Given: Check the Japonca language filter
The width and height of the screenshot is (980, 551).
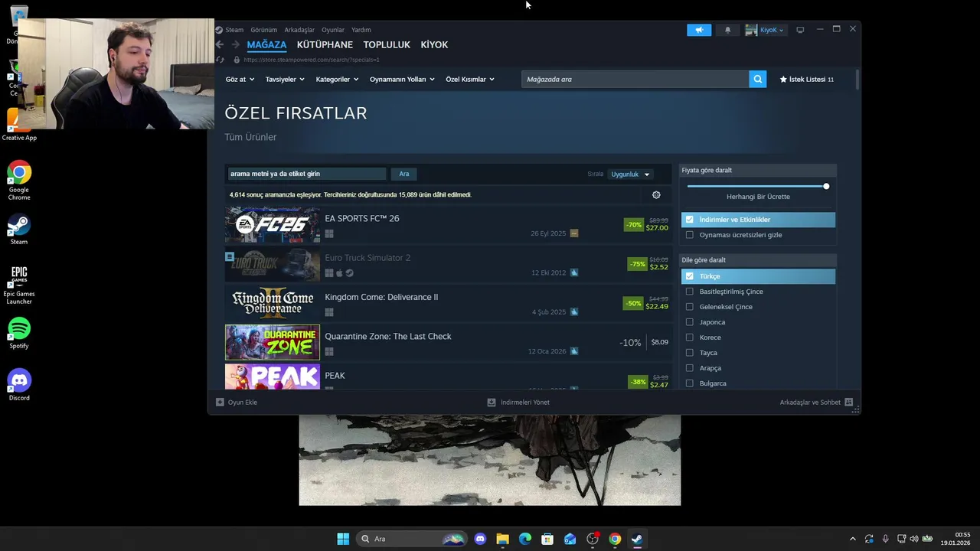Looking at the screenshot, I should (690, 322).
